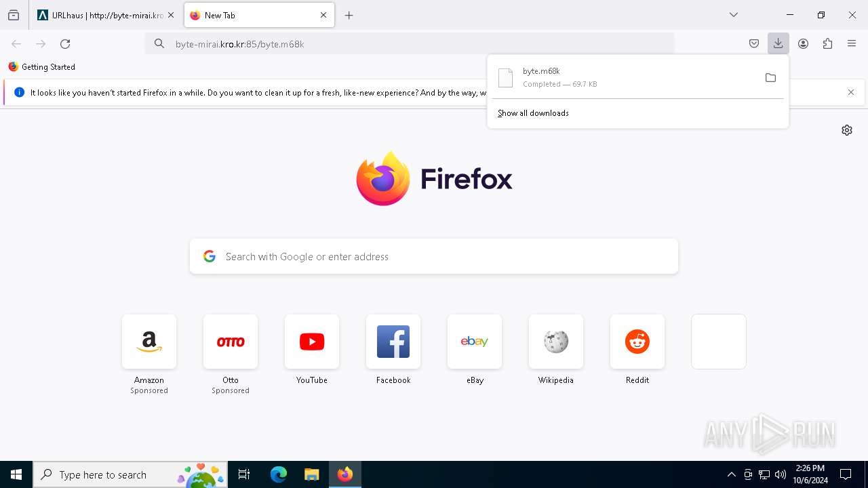Open the Facebook shortcut tile
The width and height of the screenshot is (868, 488).
coord(393,342)
